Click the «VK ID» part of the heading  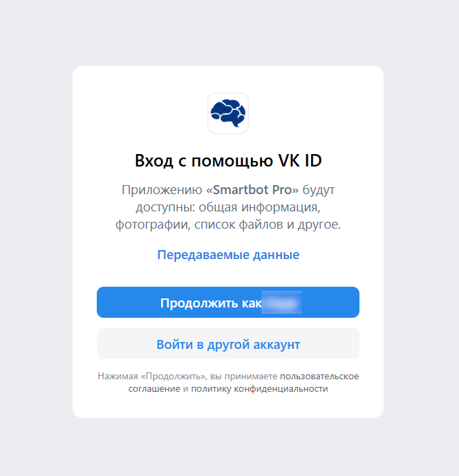[x=300, y=160]
